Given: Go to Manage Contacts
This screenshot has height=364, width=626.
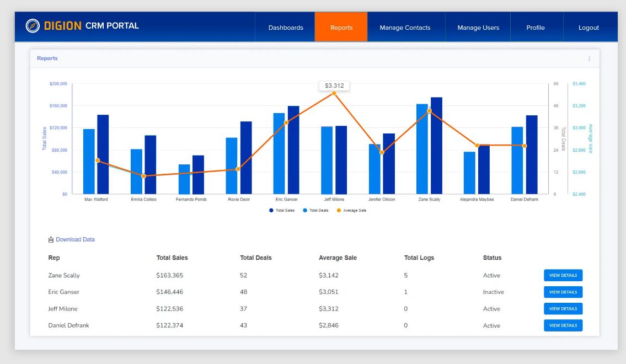Looking at the screenshot, I should point(405,28).
